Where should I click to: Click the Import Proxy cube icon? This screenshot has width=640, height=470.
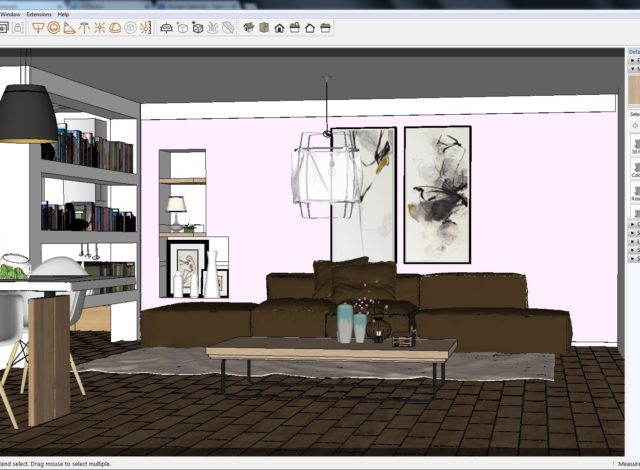198,28
